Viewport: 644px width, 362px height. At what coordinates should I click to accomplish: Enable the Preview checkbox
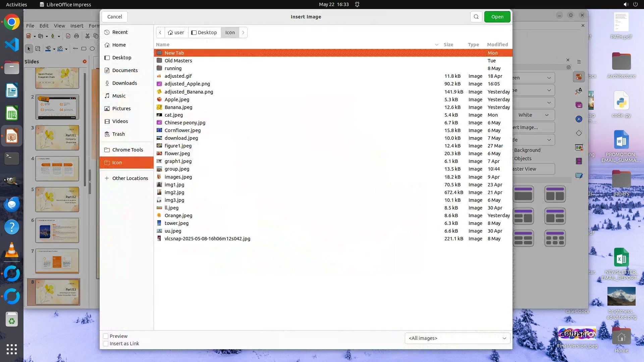click(106, 336)
